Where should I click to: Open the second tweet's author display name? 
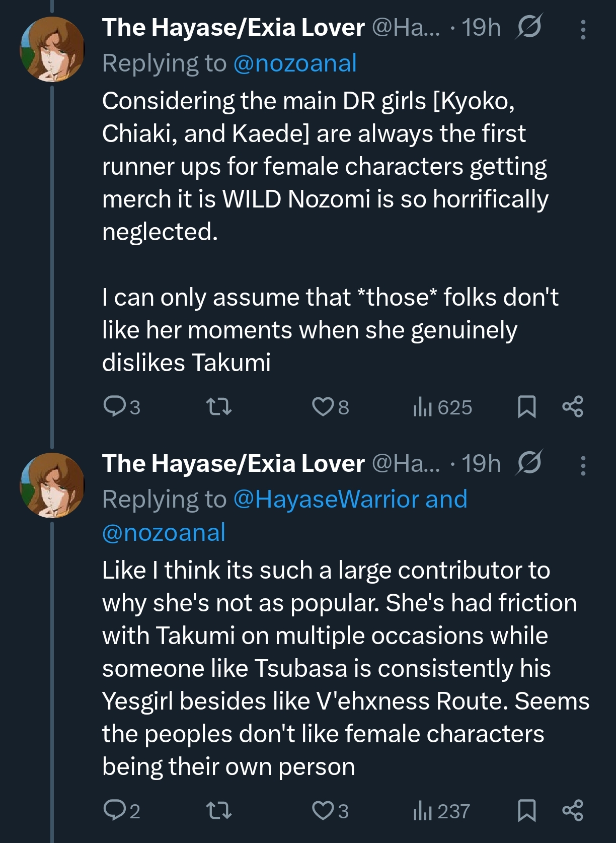tap(233, 463)
